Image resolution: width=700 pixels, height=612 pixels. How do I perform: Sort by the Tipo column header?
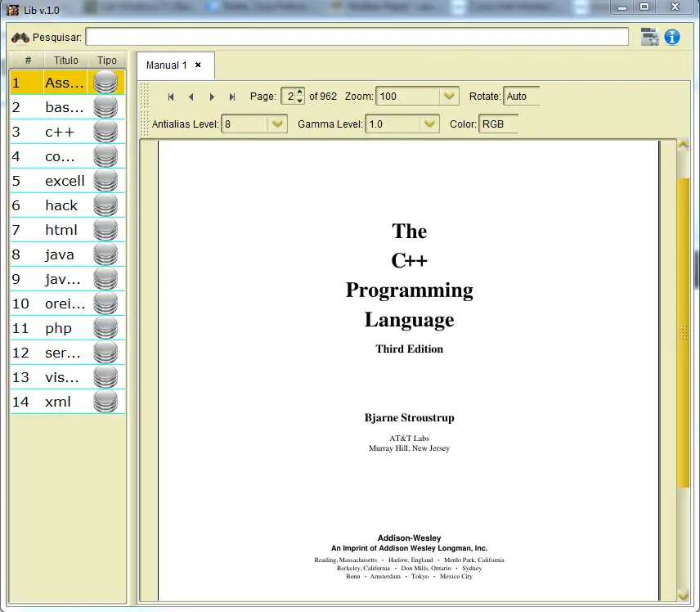click(x=106, y=61)
